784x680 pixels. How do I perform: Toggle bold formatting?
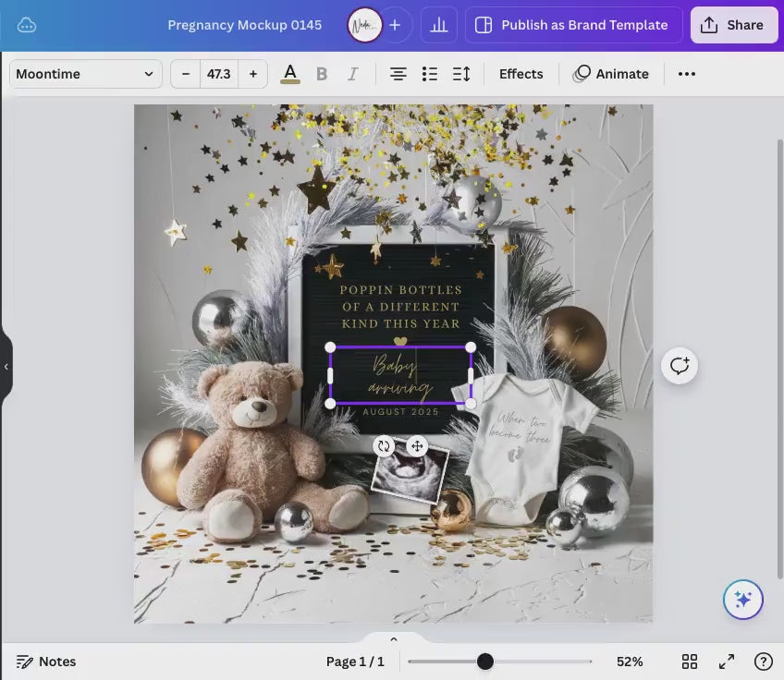322,74
